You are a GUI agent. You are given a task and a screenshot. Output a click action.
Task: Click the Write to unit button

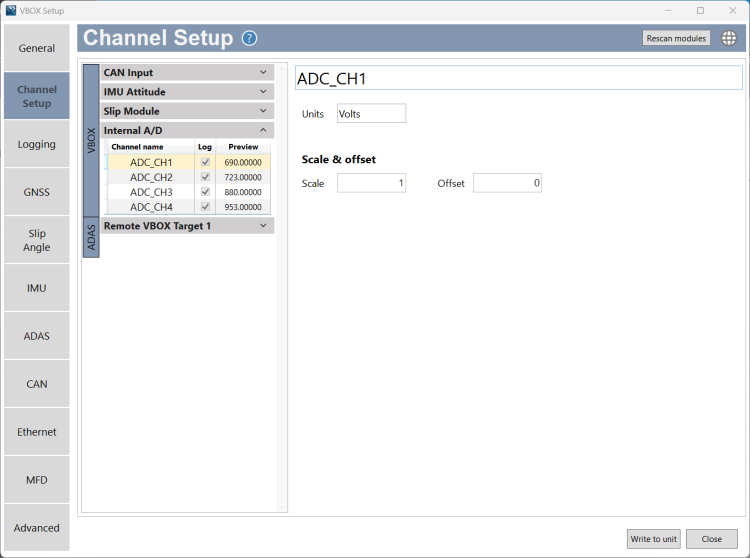[x=653, y=539]
